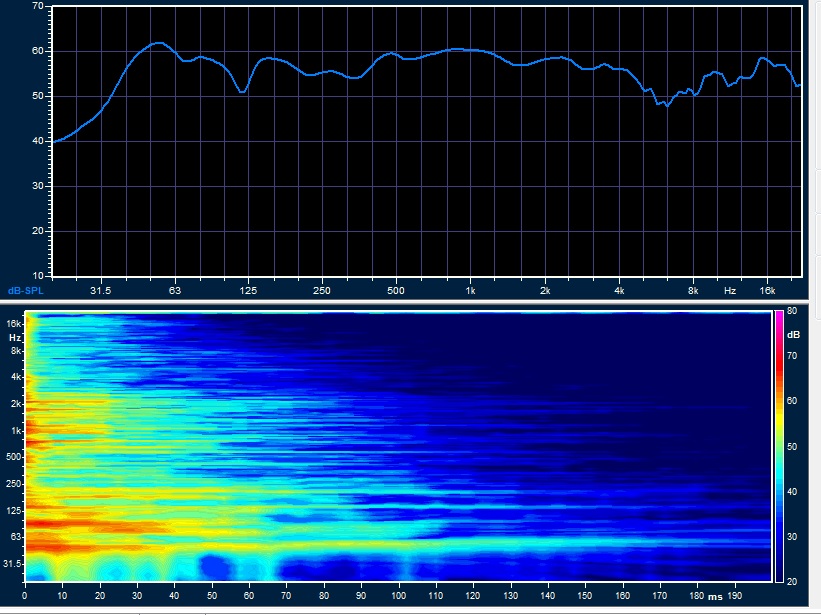
Task: Select the 63 frequency label under the SPL graph
Action: tap(175, 290)
